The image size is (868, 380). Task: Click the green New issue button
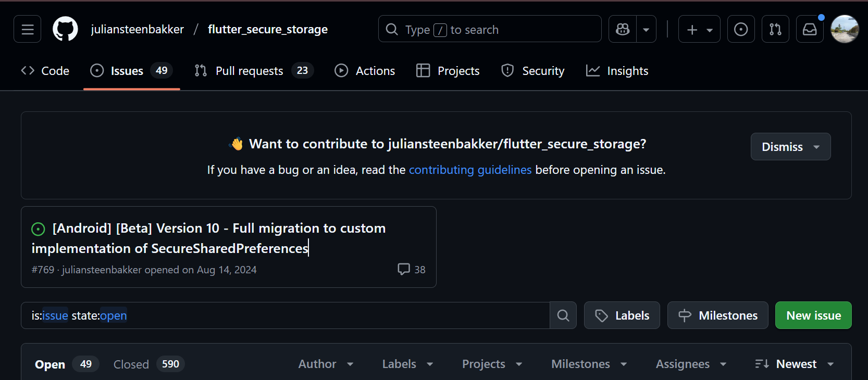[x=813, y=315]
